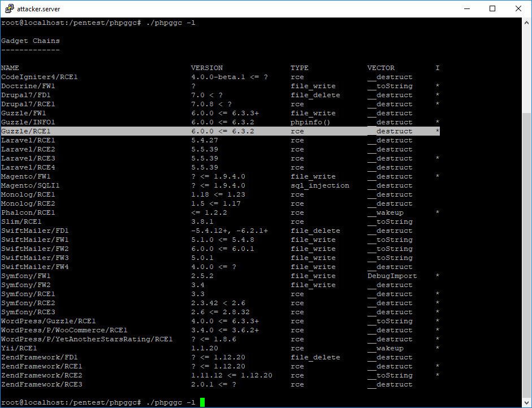
Task: Click version 2.3.42 < 2.6 text
Action: click(x=218, y=303)
